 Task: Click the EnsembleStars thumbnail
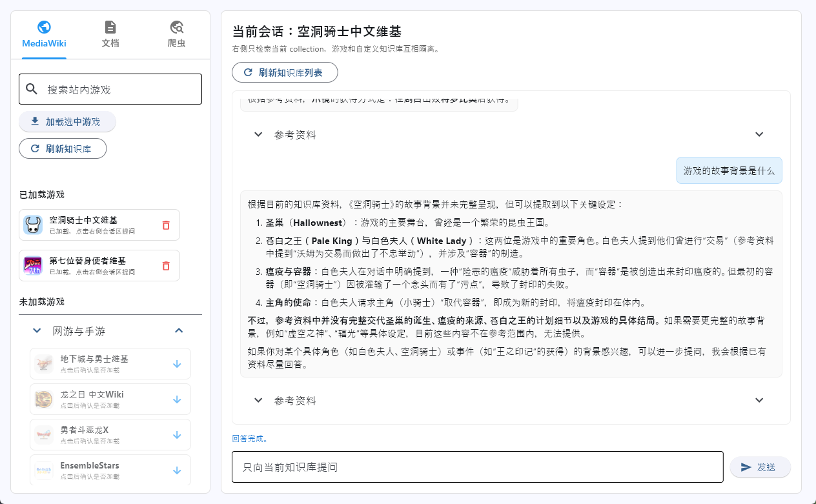coord(44,470)
